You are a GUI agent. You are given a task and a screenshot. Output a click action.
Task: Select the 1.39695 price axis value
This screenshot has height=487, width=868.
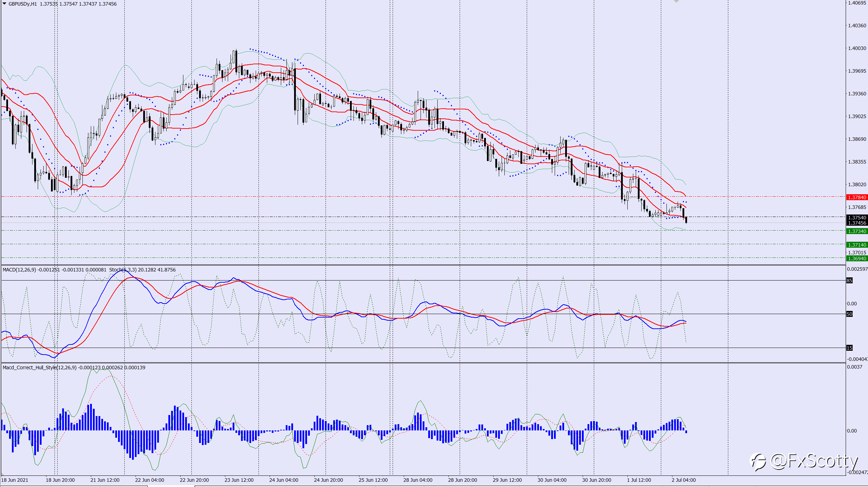tap(857, 71)
